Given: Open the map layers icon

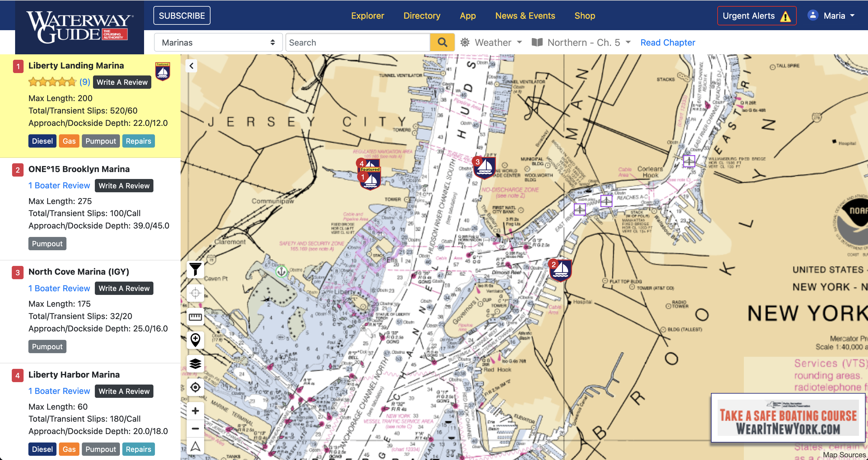Looking at the screenshot, I should pyautogui.click(x=195, y=364).
